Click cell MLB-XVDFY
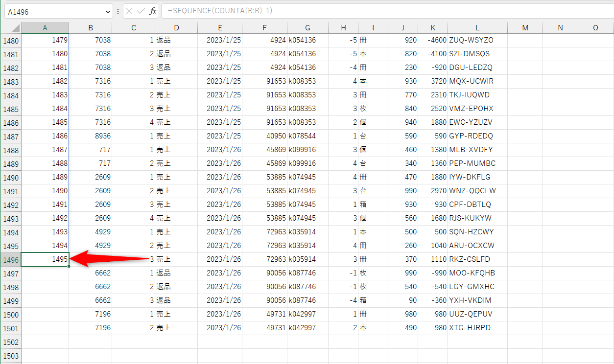Image resolution: width=614 pixels, height=364 pixels. (478, 150)
